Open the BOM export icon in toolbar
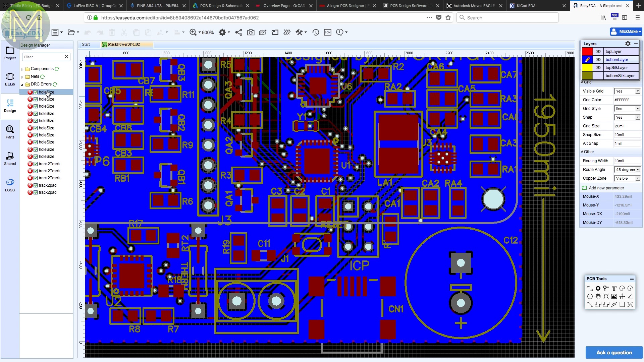 (327, 32)
